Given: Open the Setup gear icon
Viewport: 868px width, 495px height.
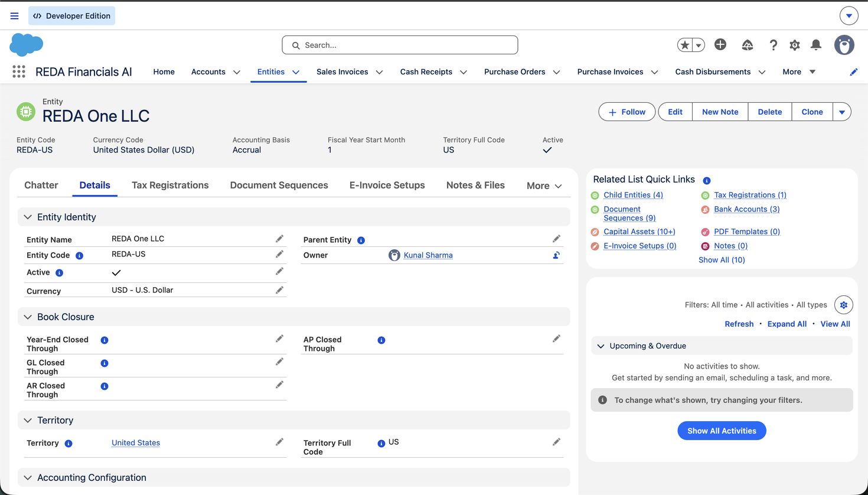Looking at the screenshot, I should tap(795, 45).
